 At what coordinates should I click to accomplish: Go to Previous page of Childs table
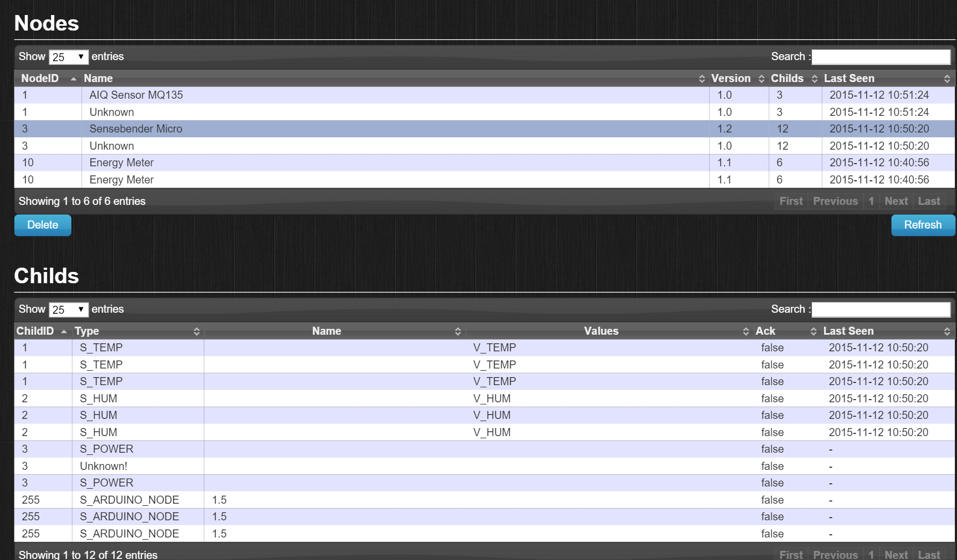(x=835, y=555)
